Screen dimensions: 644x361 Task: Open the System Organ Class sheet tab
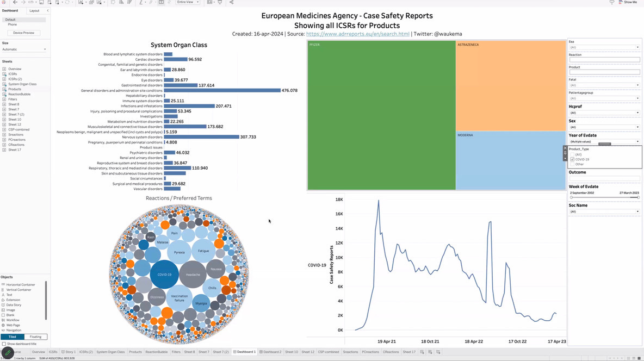click(110, 352)
